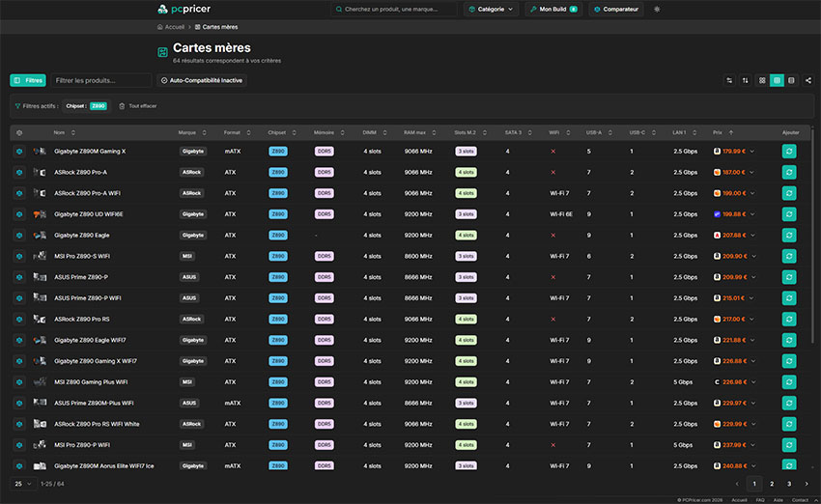The image size is (821, 504).
Task: Add Gigabyte Z890M Gaming X to build
Action: [789, 151]
